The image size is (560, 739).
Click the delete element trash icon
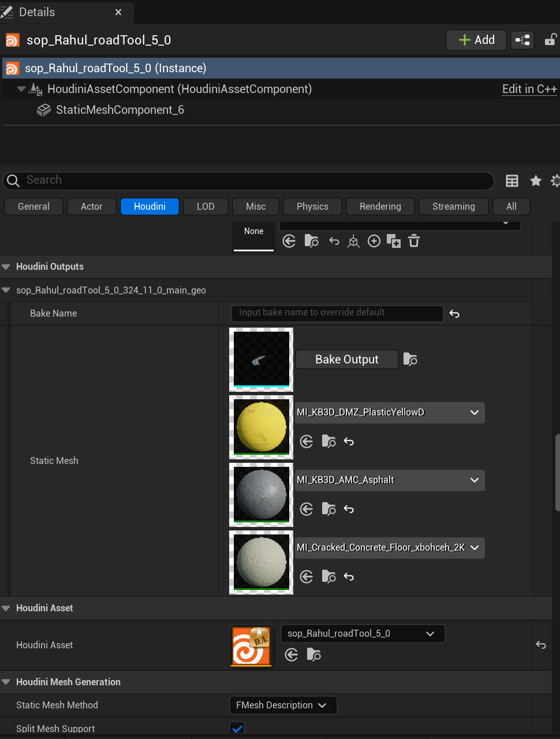point(414,241)
